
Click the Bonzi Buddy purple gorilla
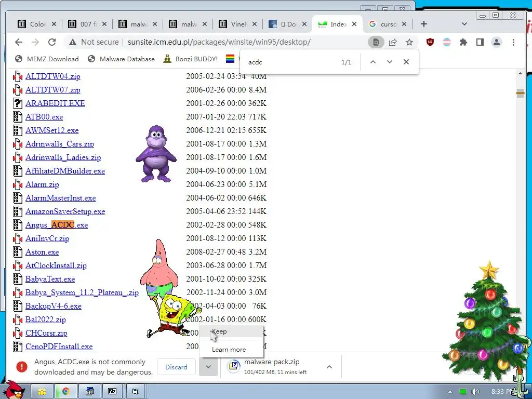[x=156, y=153]
